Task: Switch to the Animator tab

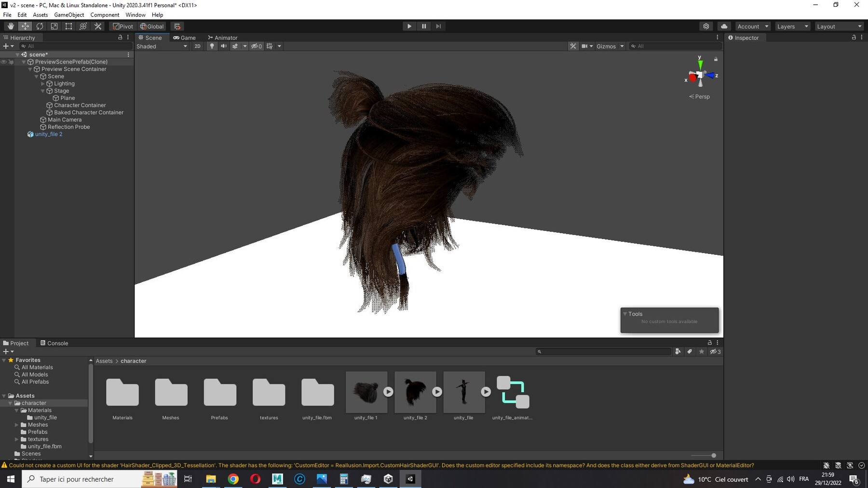Action: click(x=222, y=38)
